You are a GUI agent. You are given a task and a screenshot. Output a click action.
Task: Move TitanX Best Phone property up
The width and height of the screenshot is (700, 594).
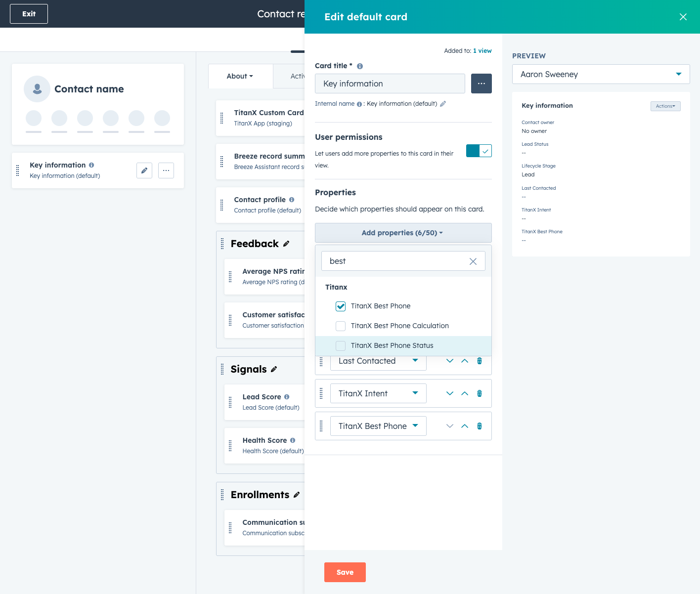[465, 426]
